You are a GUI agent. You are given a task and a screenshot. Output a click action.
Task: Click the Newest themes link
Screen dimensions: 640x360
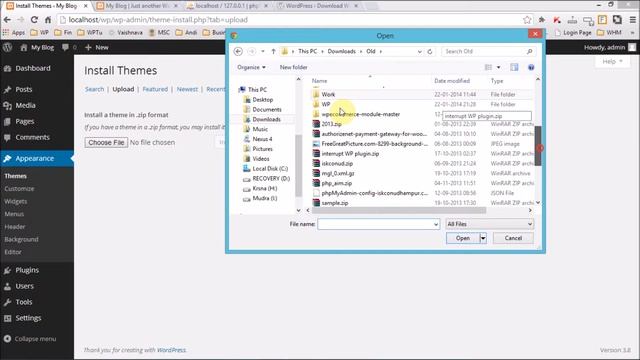point(187,89)
